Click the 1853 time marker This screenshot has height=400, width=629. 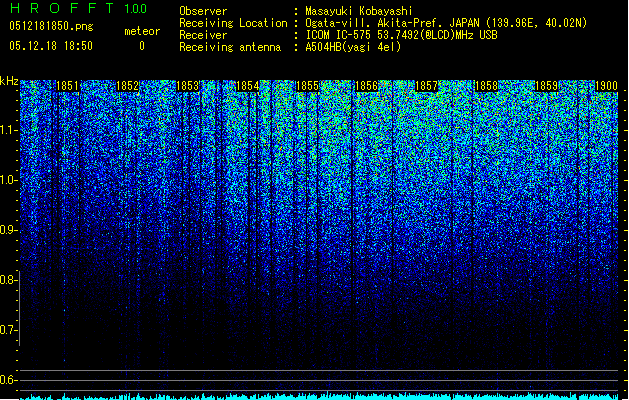(x=187, y=86)
